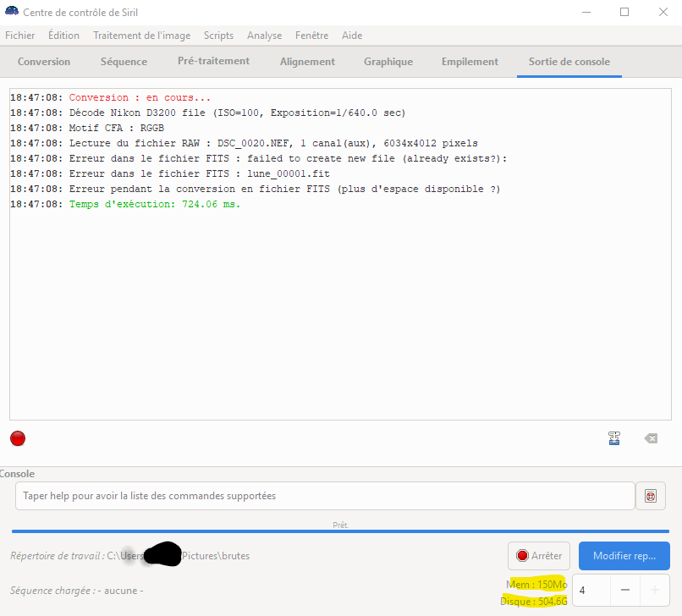Click the 'Décode Nikon D3200 file' log line
This screenshot has height=616, width=682.
[208, 113]
